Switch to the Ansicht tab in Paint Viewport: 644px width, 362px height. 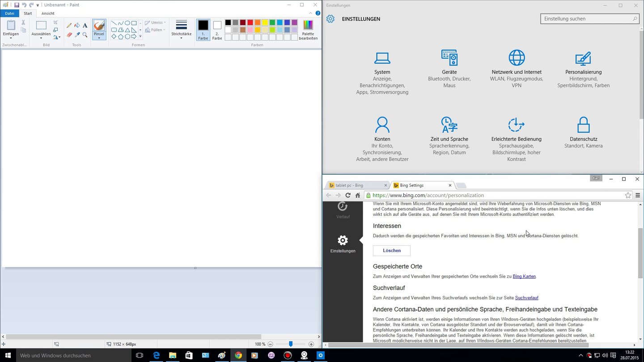[48, 13]
